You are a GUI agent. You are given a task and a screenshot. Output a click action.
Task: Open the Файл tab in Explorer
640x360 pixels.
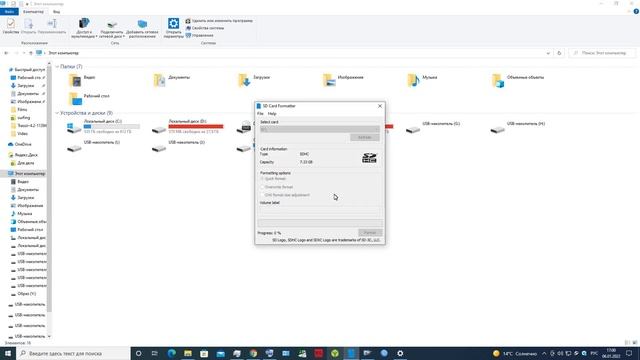[9, 11]
